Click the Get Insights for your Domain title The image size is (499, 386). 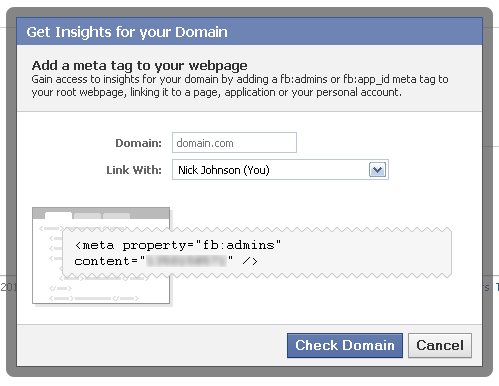tap(127, 32)
